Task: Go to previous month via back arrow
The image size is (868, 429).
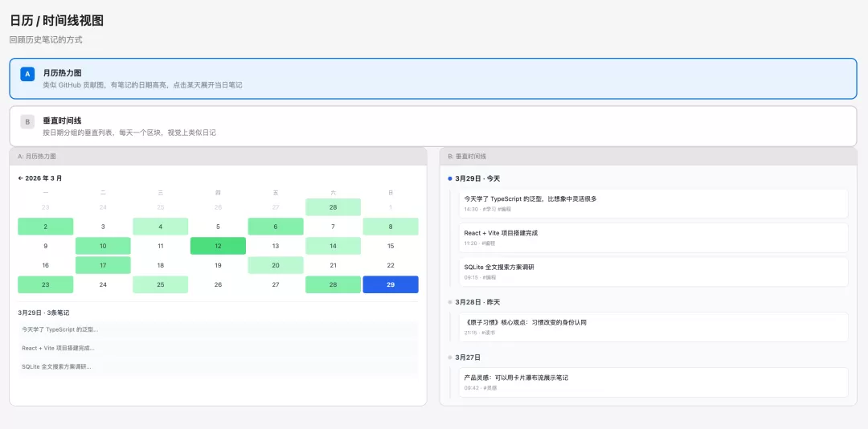Action: 20,178
